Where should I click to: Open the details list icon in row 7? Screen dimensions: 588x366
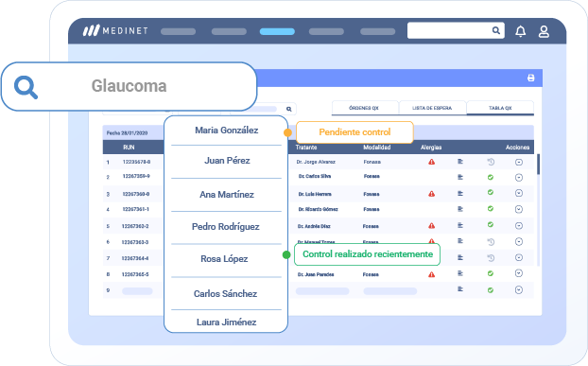460,257
